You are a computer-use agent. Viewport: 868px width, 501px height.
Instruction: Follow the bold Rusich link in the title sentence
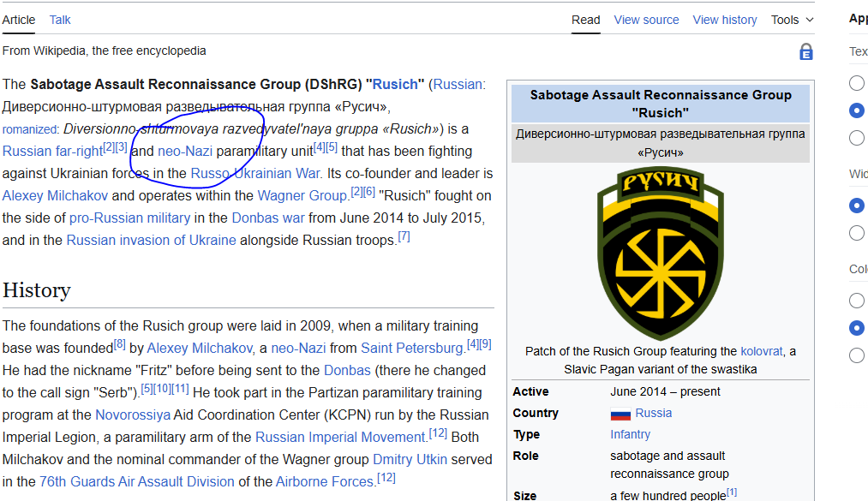(x=395, y=84)
